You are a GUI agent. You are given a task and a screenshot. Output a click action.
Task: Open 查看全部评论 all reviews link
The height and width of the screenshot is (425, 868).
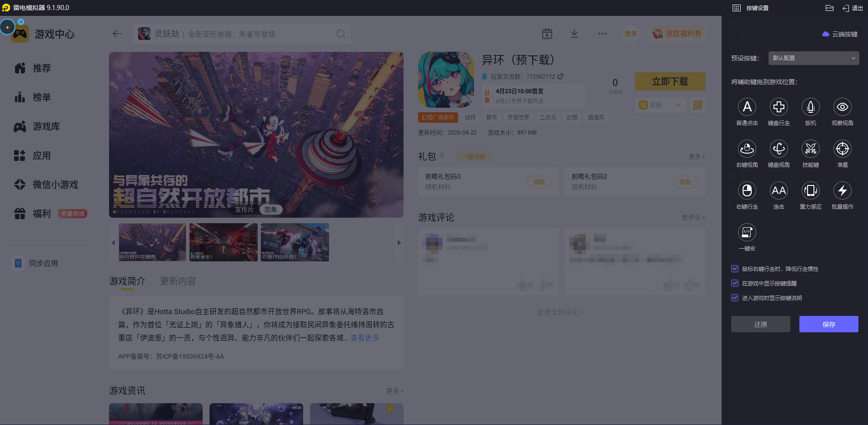560,312
